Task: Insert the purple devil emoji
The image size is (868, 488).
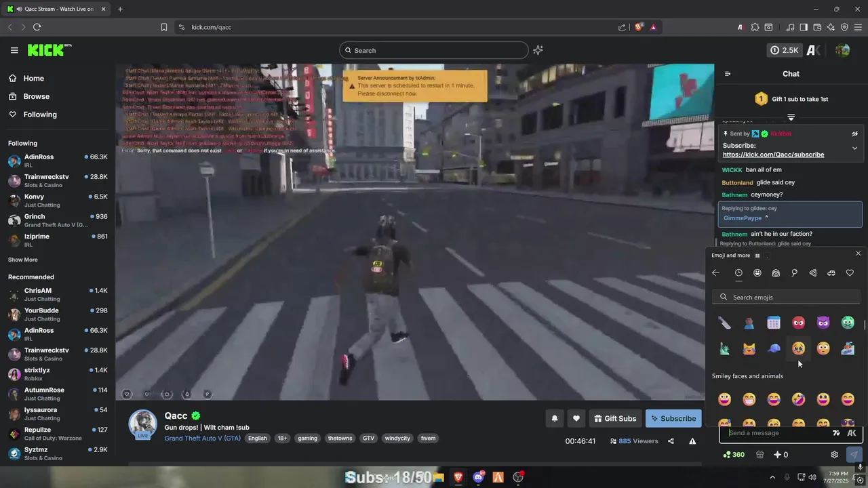Action: 823,323
